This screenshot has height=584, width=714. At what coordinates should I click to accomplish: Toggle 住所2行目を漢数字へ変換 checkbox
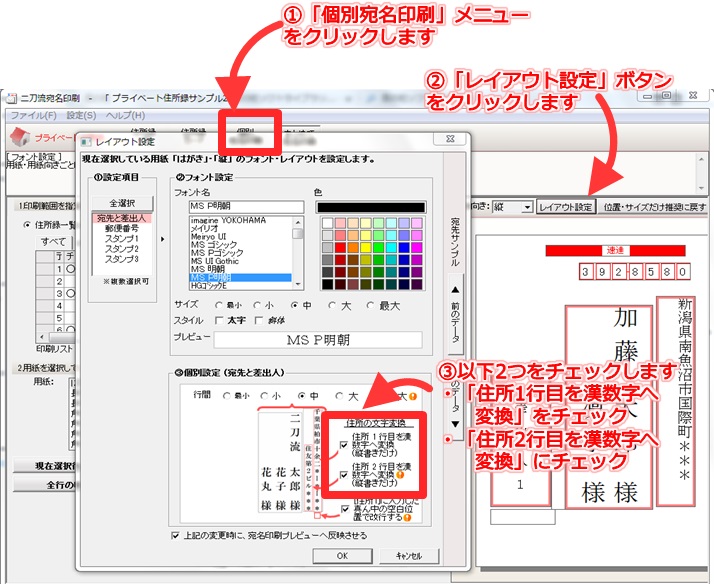pos(343,475)
